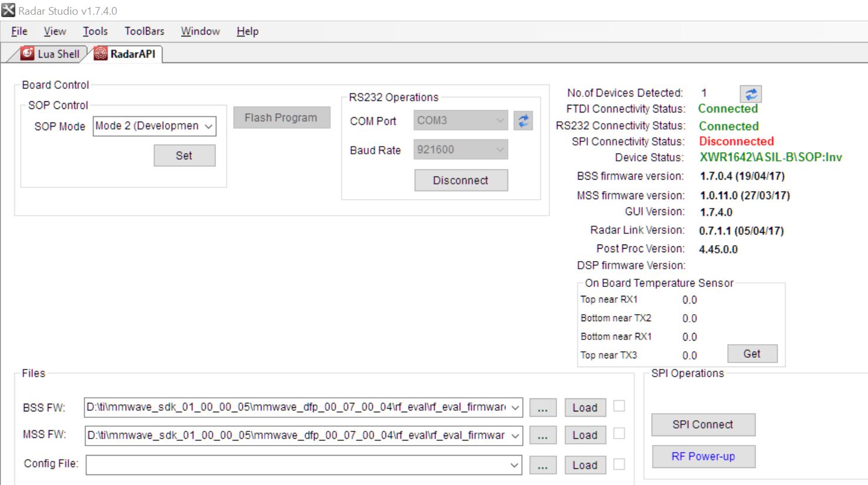This screenshot has height=485, width=868.
Task: Click the 'RS232 Connectivity Status:' label
Action: coord(621,126)
